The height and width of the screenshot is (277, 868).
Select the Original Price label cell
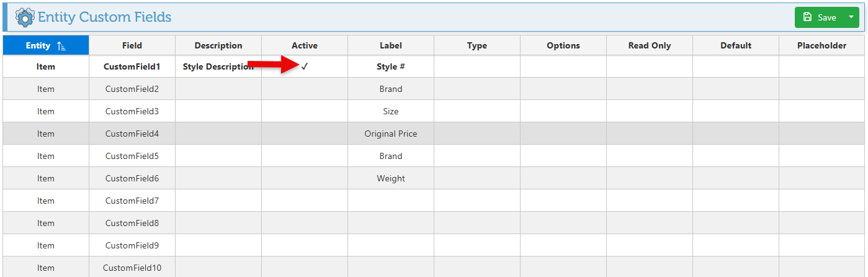[391, 134]
